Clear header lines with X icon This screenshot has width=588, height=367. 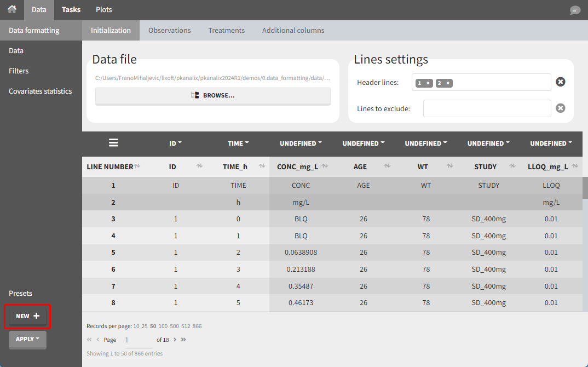point(561,82)
